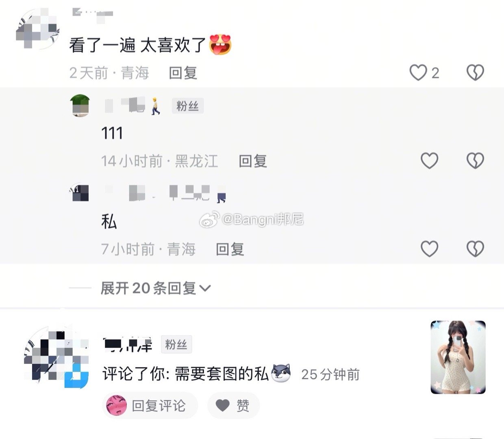Viewport: 504px width, 439px height.
Task: Open the green avatar of 111 replier
Action: 80,106
